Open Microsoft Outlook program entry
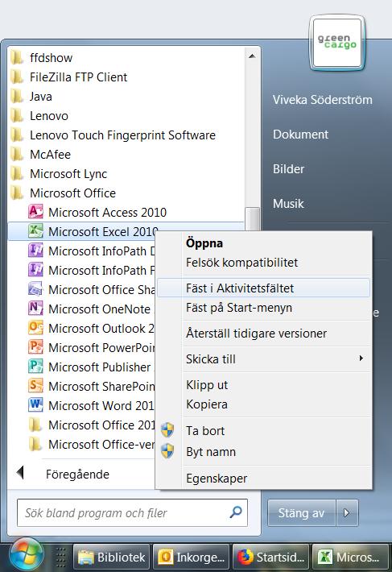 tap(91, 329)
